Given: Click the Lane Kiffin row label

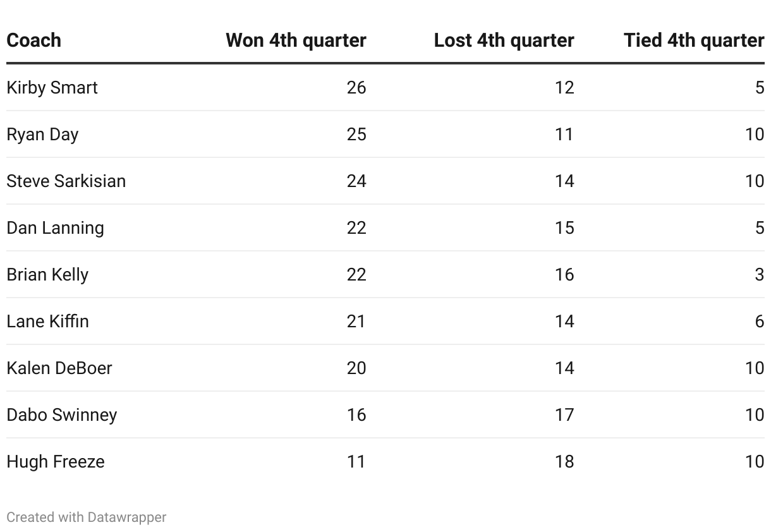Looking at the screenshot, I should pos(47,321).
